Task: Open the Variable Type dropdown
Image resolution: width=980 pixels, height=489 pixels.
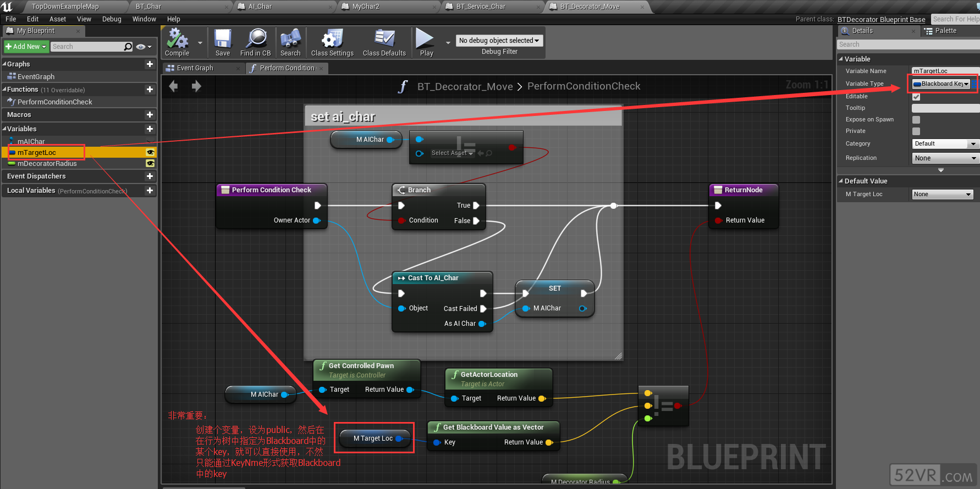Action: pos(941,84)
